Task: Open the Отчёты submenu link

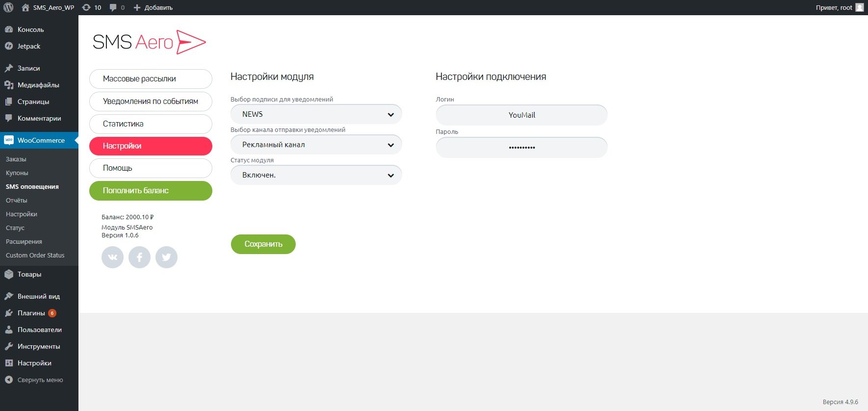Action: pos(17,200)
